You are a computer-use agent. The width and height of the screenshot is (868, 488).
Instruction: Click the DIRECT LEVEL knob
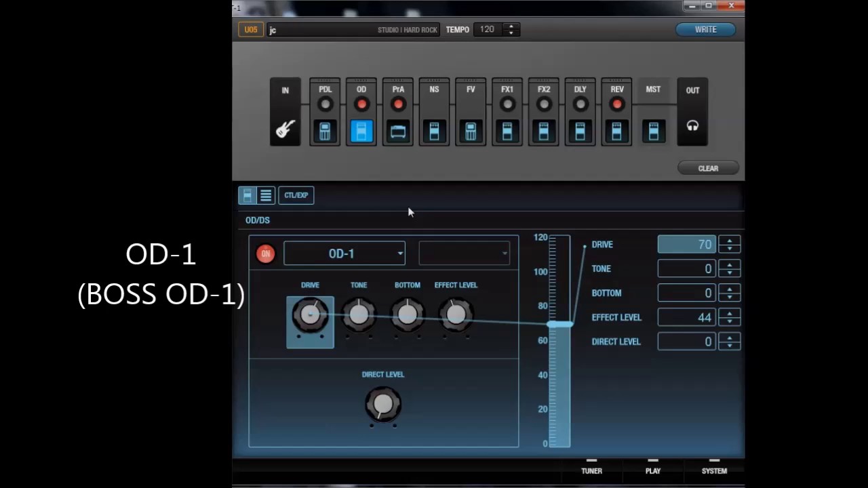tap(383, 405)
